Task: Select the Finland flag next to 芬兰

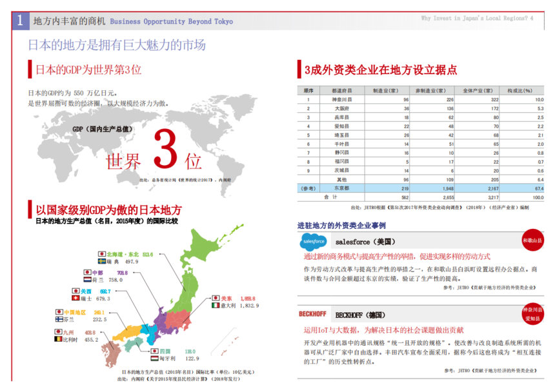Action: point(59,319)
